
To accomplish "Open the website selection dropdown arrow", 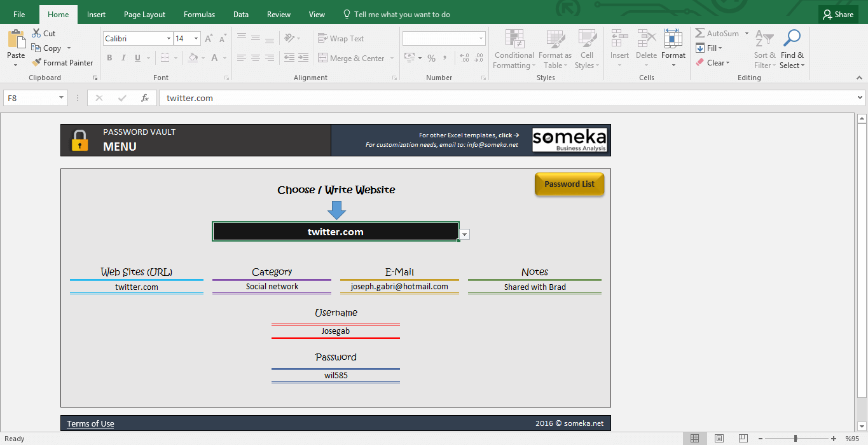I will 465,235.
